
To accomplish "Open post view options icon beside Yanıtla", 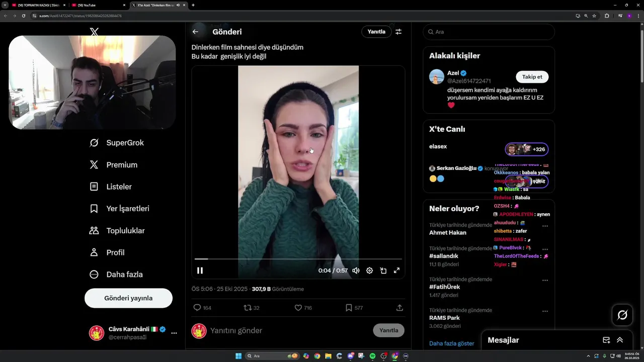I will (x=398, y=32).
